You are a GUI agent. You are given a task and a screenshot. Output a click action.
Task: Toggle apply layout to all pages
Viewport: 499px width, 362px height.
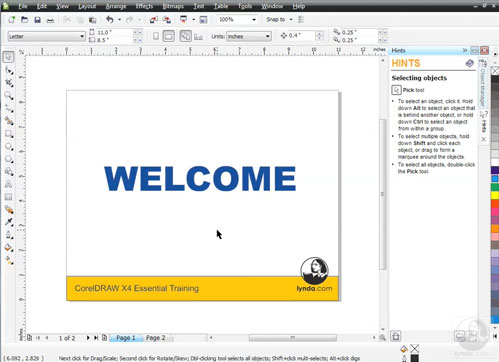[185, 36]
